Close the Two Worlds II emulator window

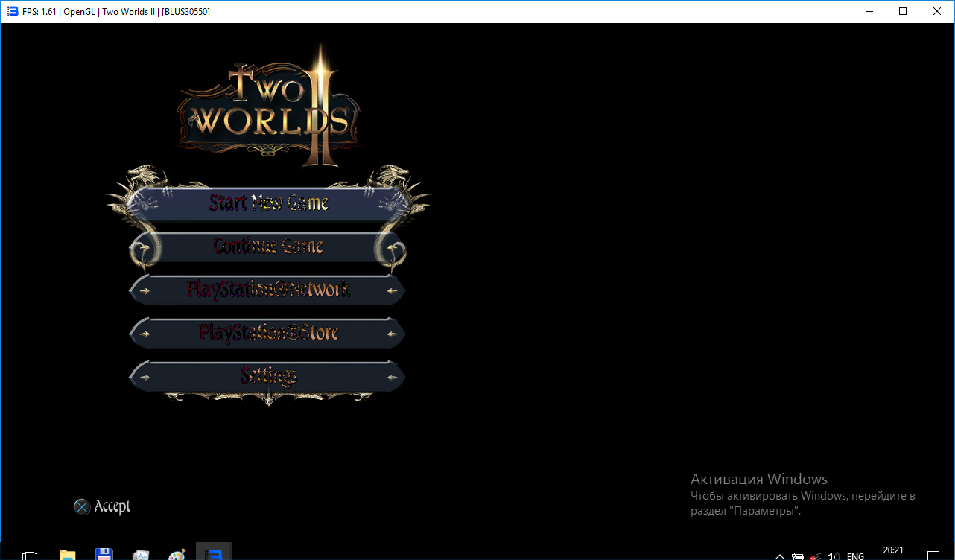[x=937, y=11]
